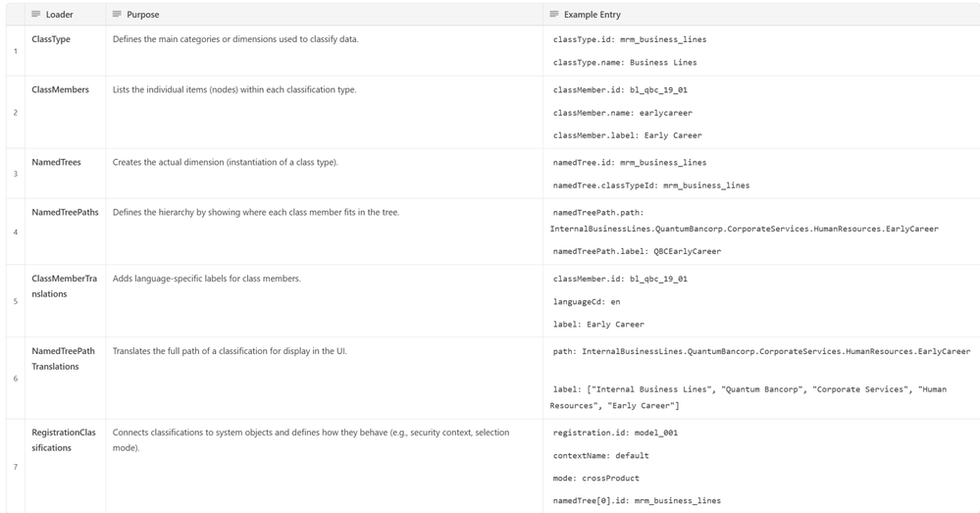Click the ClassMemberTranslations loader cell

tap(65, 285)
